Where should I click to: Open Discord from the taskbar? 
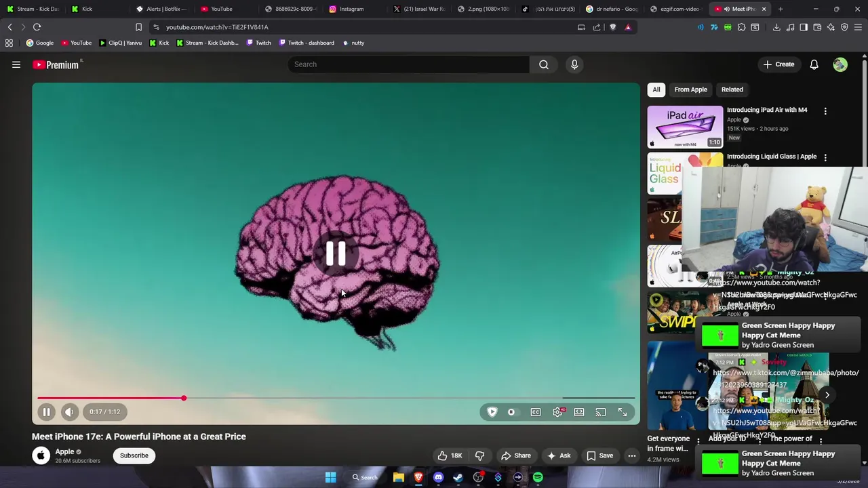(x=438, y=477)
